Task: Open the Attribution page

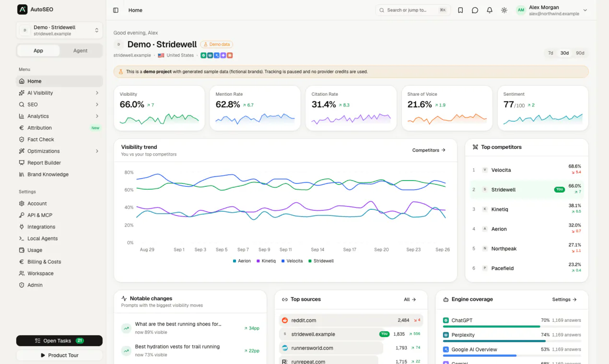Action: tap(59, 128)
